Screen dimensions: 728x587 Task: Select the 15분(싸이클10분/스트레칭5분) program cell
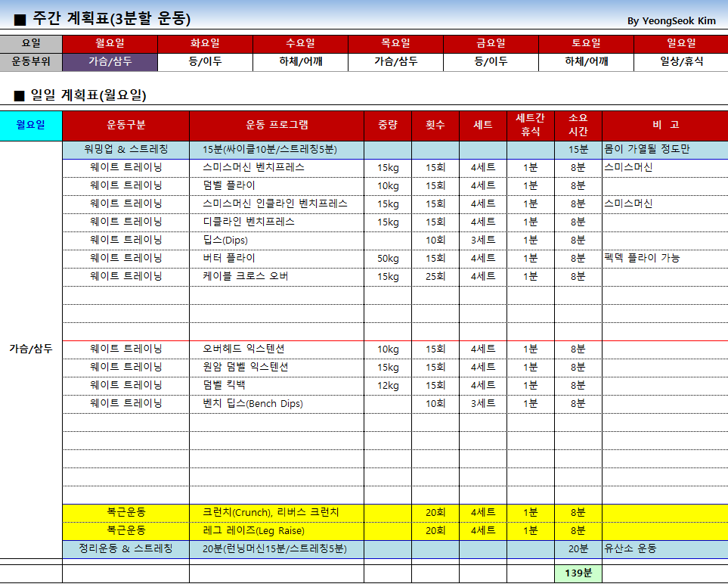point(277,150)
